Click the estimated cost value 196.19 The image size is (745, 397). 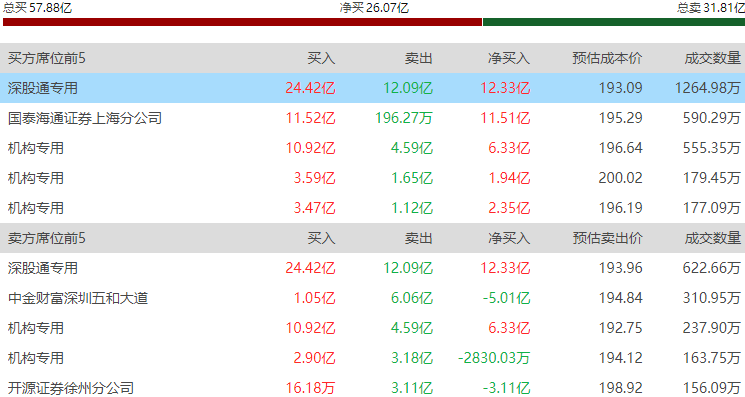(x=621, y=208)
